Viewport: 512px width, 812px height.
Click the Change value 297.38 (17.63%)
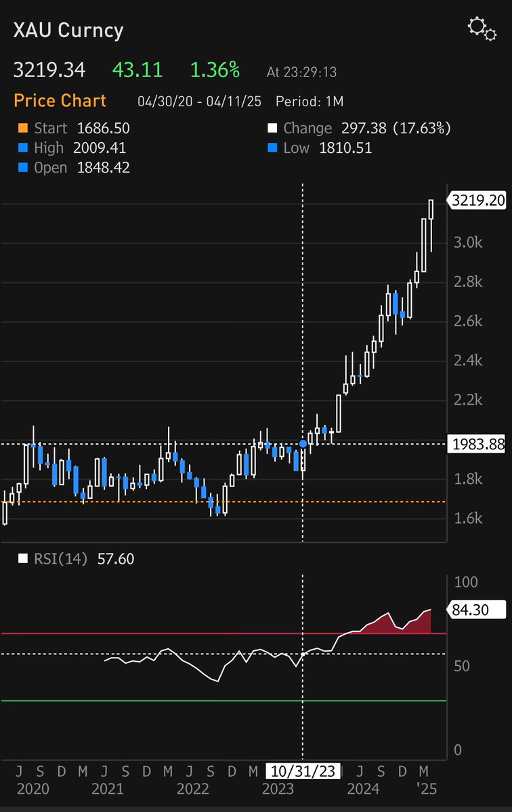395,128
